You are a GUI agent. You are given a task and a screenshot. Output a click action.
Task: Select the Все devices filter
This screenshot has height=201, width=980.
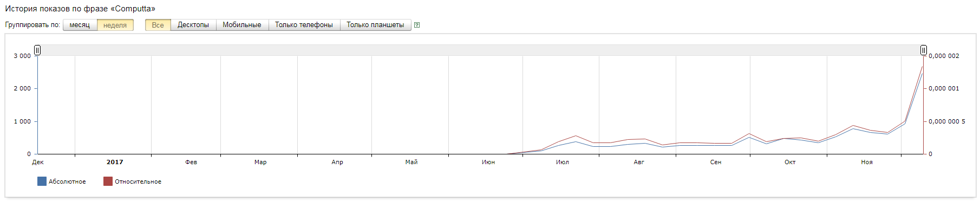pos(158,25)
